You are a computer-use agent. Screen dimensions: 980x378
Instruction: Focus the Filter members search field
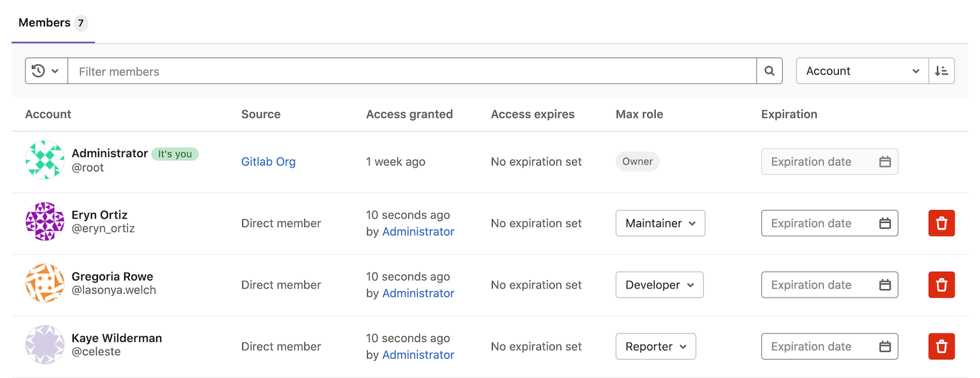[412, 71]
